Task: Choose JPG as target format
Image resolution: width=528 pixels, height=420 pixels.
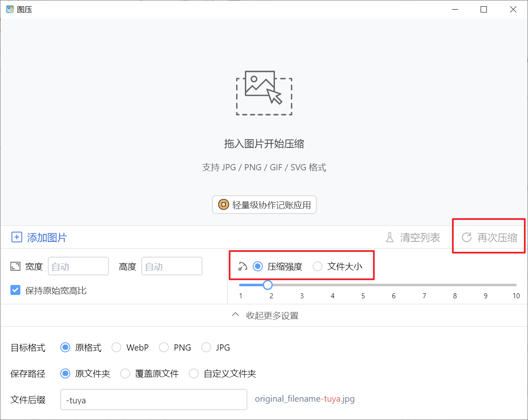Action: coord(206,347)
